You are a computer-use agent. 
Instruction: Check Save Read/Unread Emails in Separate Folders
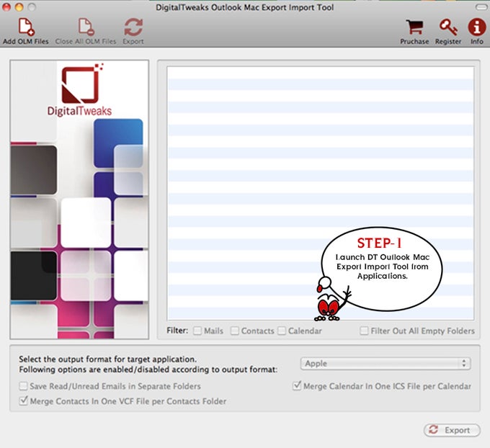[x=23, y=386]
